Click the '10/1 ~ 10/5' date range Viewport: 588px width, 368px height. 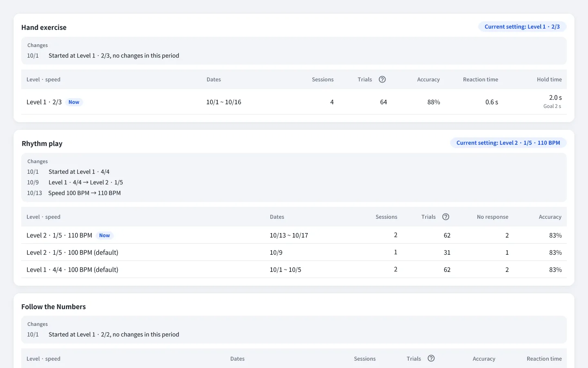tap(285, 270)
